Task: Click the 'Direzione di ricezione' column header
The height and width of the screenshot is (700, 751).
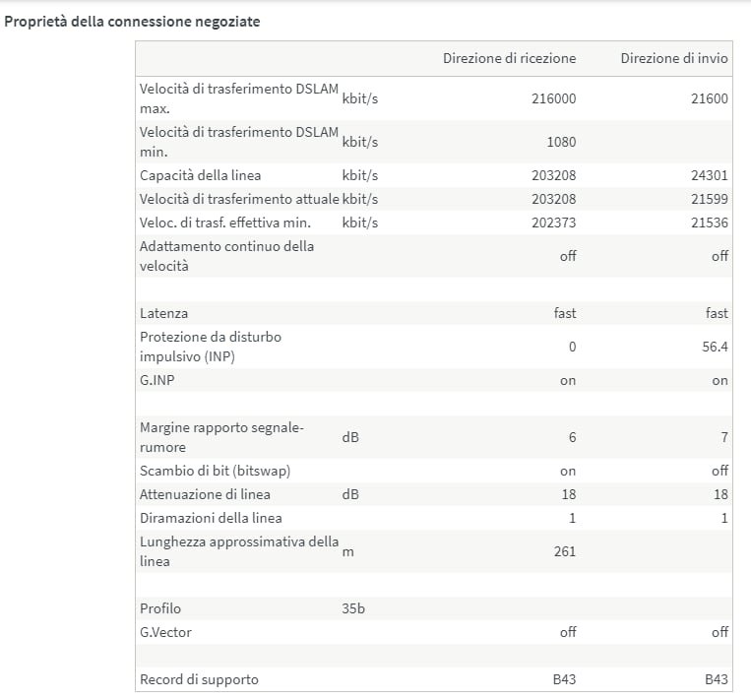Action: [509, 58]
